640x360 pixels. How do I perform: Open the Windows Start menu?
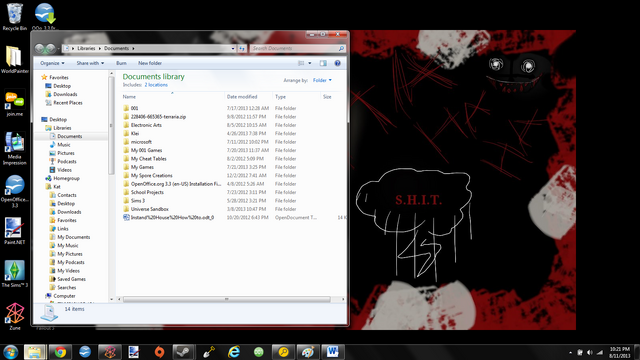point(11,352)
